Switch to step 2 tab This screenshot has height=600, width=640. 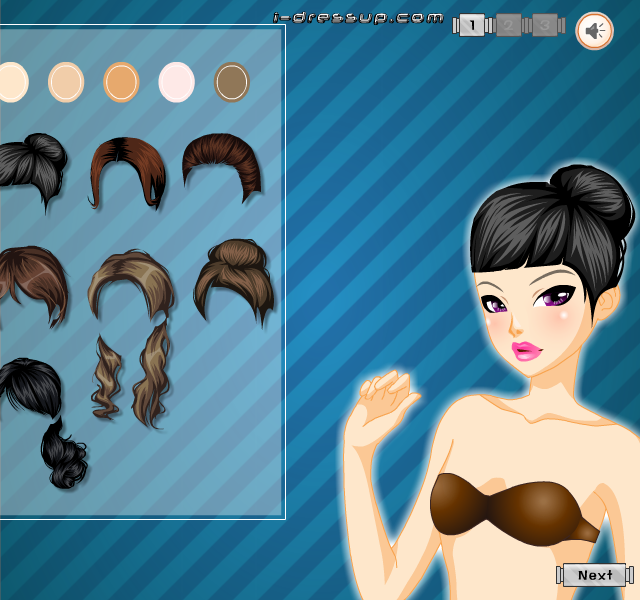[x=508, y=25]
